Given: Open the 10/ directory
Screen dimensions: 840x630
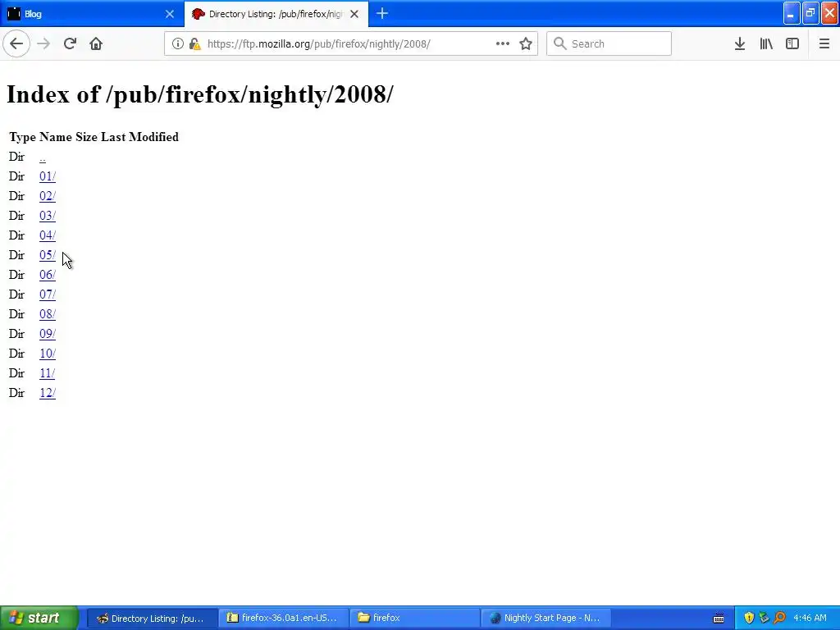Looking at the screenshot, I should click(47, 354).
